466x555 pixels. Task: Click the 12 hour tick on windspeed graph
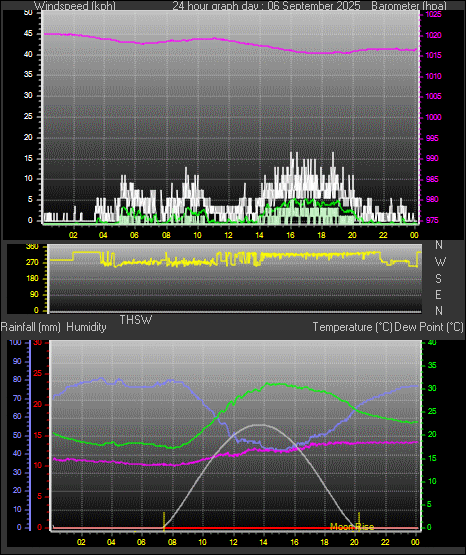228,235
